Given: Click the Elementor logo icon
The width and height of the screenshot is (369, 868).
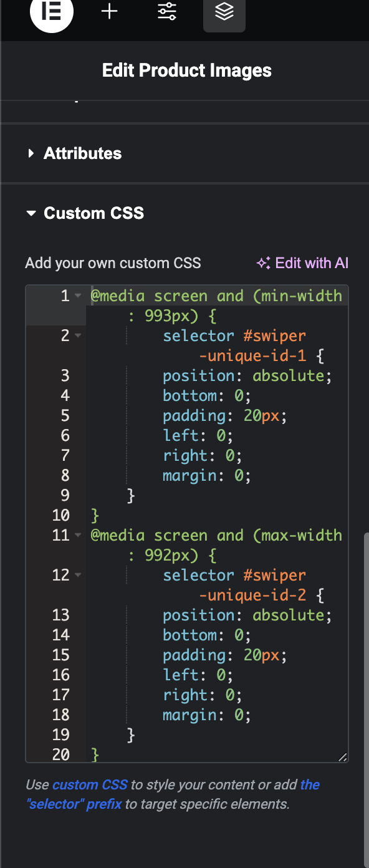Looking at the screenshot, I should click(x=52, y=12).
